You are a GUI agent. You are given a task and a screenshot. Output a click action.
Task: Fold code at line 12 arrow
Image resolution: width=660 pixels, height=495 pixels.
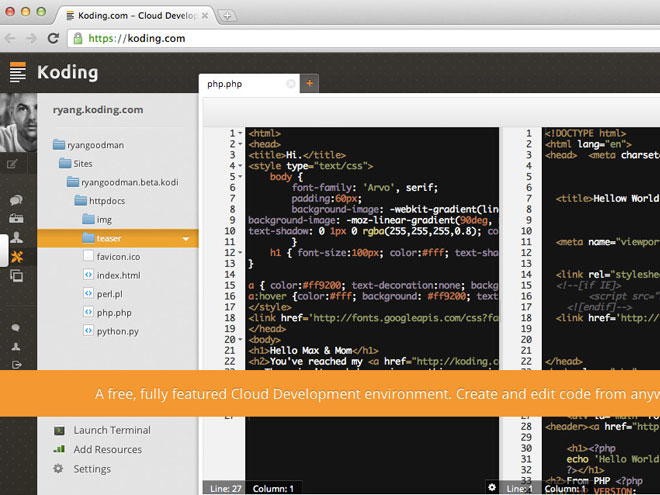[240, 253]
